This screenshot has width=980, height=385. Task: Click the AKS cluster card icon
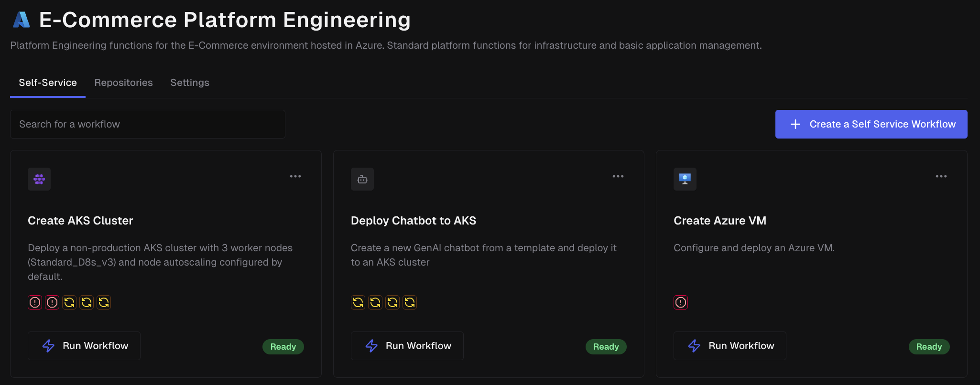coord(39,179)
